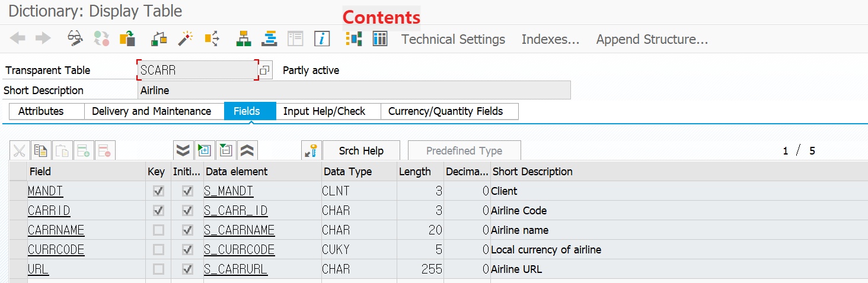
Task: Open input help next to SCARR field
Action: tap(265, 70)
